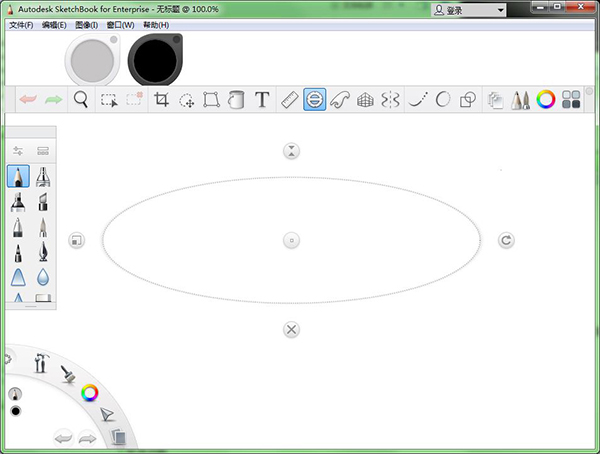Viewport: 600px width, 454px height.
Task: Click the ellipse rotate handle
Action: [x=506, y=240]
